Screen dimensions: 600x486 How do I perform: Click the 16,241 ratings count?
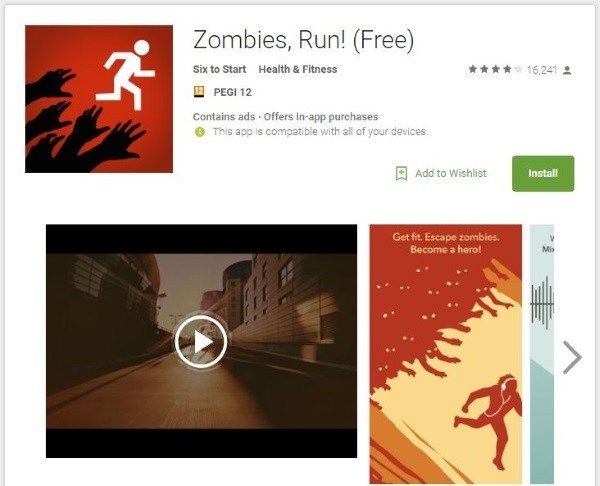click(541, 70)
